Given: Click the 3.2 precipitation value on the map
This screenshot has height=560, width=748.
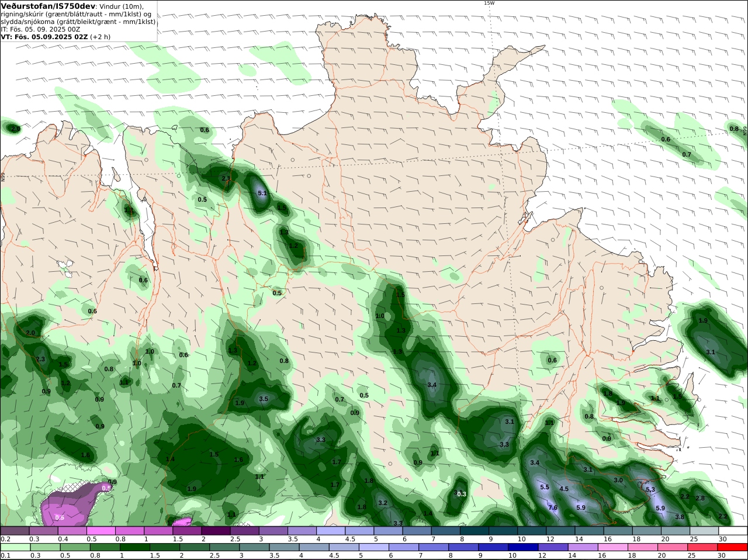Looking at the screenshot, I should click(x=383, y=503).
